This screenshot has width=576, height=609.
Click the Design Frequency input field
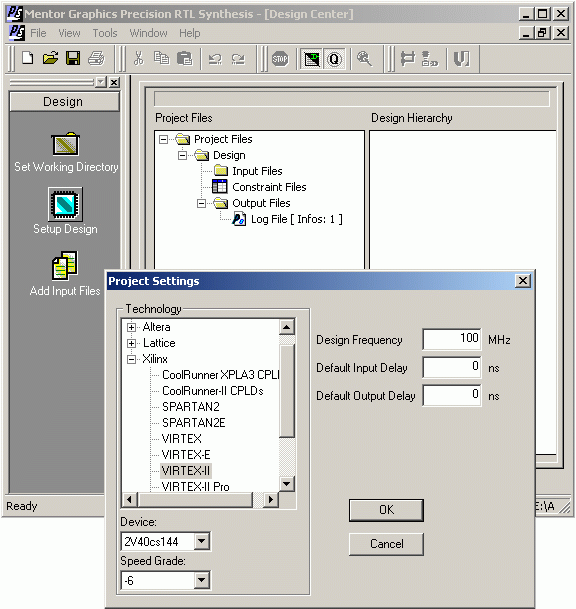click(x=452, y=339)
